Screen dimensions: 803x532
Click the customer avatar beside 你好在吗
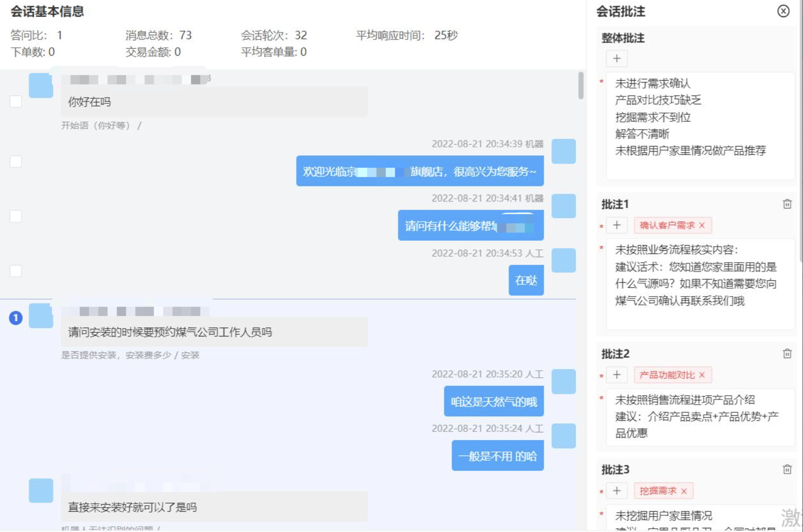coord(41,85)
